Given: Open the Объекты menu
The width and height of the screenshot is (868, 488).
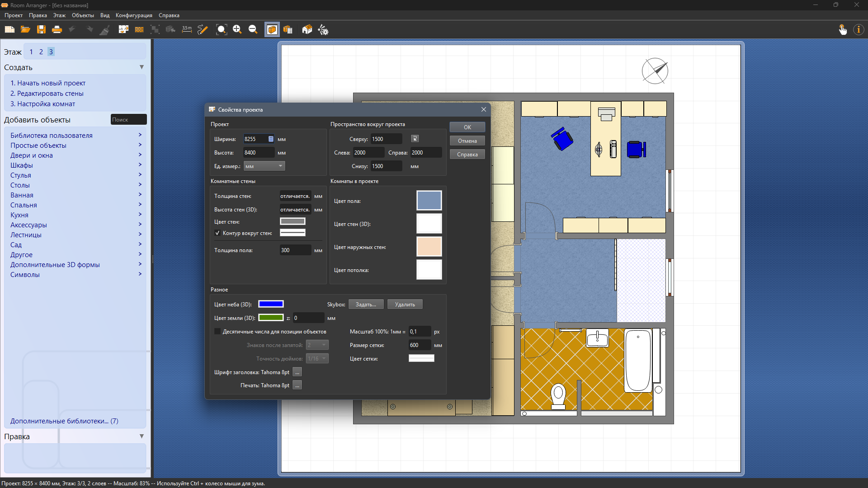Looking at the screenshot, I should (x=83, y=15).
